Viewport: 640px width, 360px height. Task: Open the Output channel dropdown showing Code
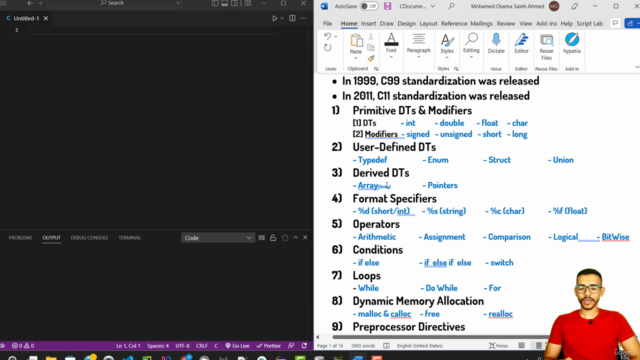pos(218,238)
